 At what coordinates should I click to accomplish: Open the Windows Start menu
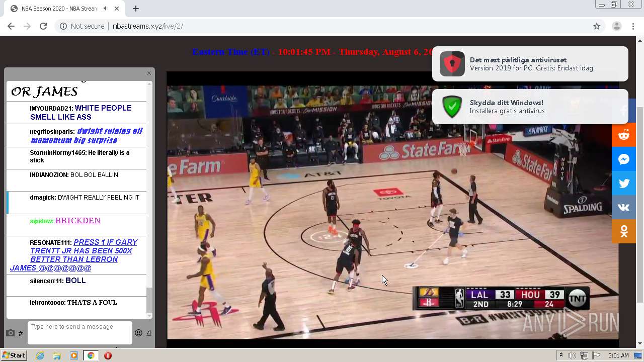pos(14,355)
